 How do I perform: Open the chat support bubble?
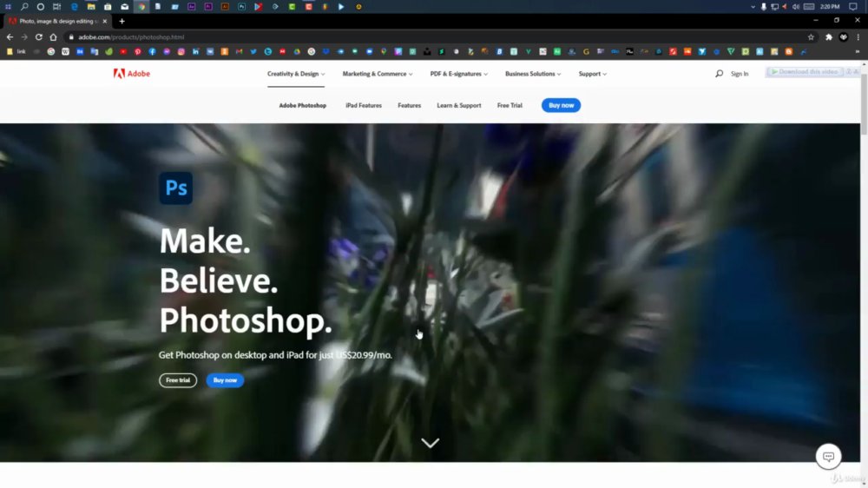828,457
